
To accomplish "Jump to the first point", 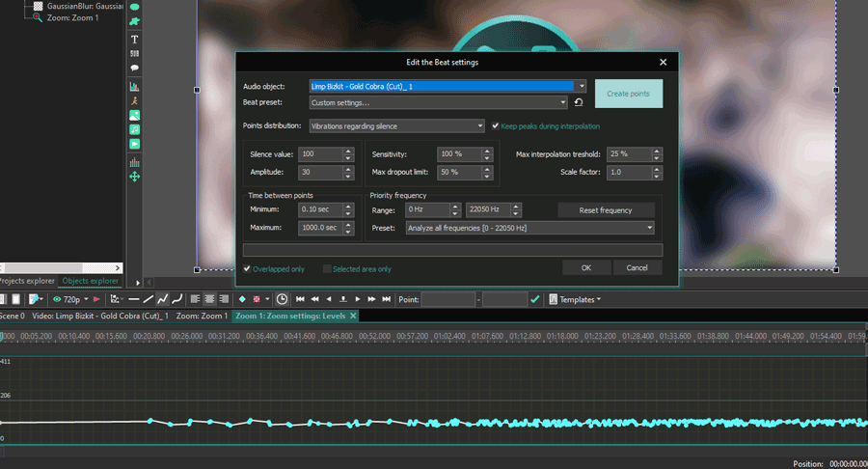I will (300, 299).
